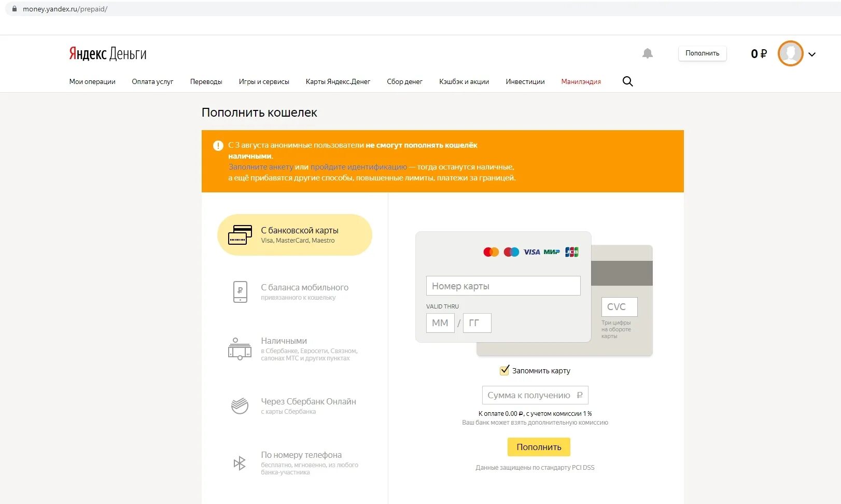841x504 pixels.
Task: Click the mobile balance phone icon
Action: (240, 291)
